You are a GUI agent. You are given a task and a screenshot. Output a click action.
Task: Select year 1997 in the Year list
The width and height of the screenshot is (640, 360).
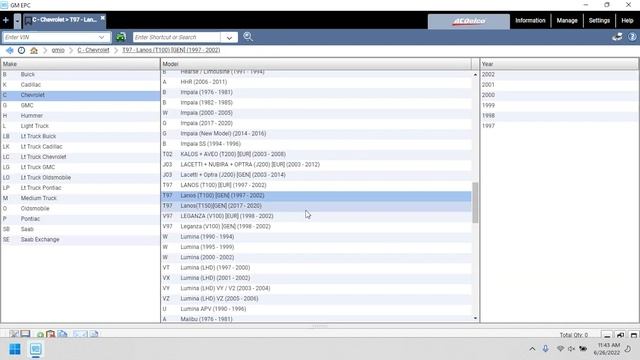tap(559, 126)
